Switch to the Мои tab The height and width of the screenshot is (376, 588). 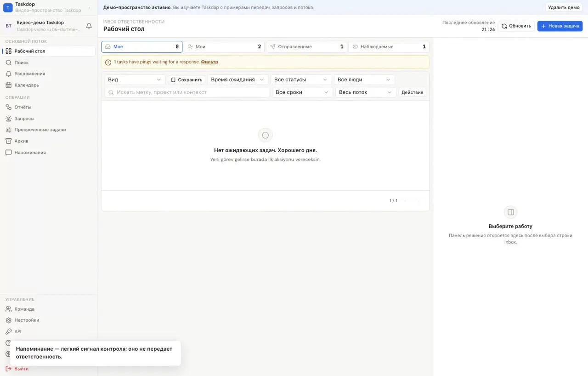(x=224, y=46)
